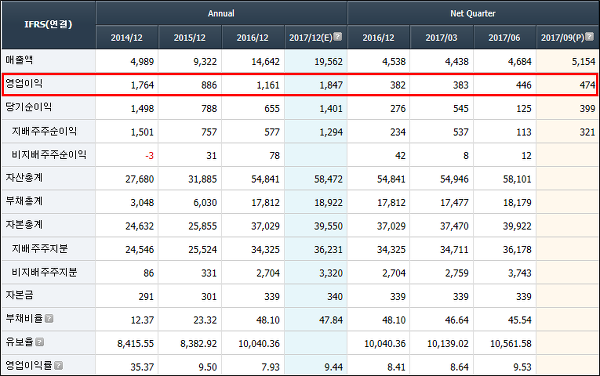Image resolution: width=600 pixels, height=376 pixels.
Task: Click the annual 2015/12 column header
Action: [190, 37]
